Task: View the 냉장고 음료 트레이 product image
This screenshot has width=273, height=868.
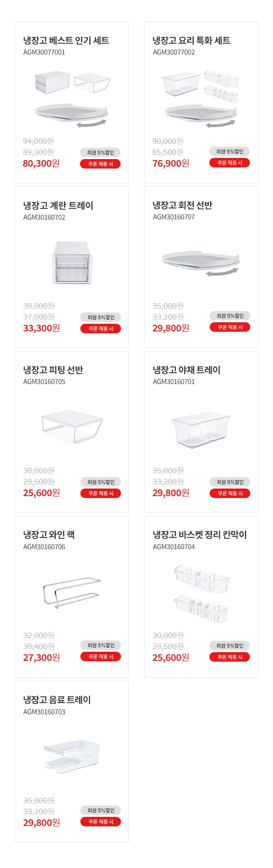Action: coord(72,756)
